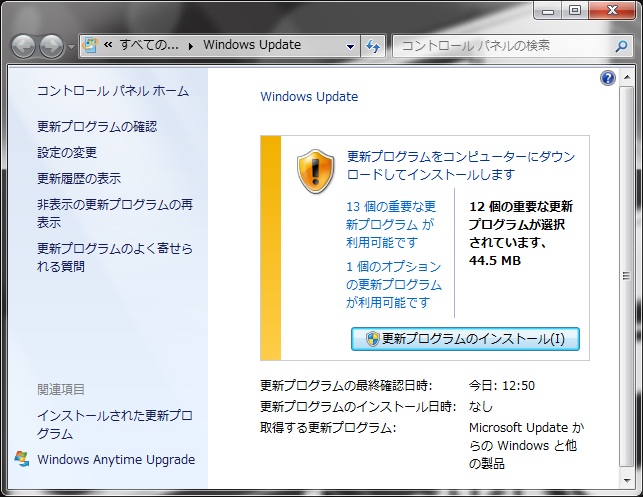Click 非表示の更新プログラムの再表示 link
This screenshot has height=497, width=643.
tap(115, 213)
